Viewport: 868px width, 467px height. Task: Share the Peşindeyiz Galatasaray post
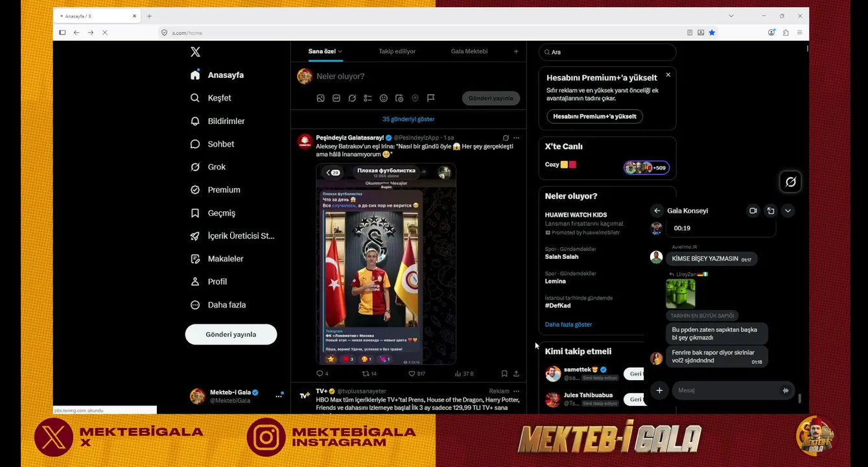tap(516, 374)
